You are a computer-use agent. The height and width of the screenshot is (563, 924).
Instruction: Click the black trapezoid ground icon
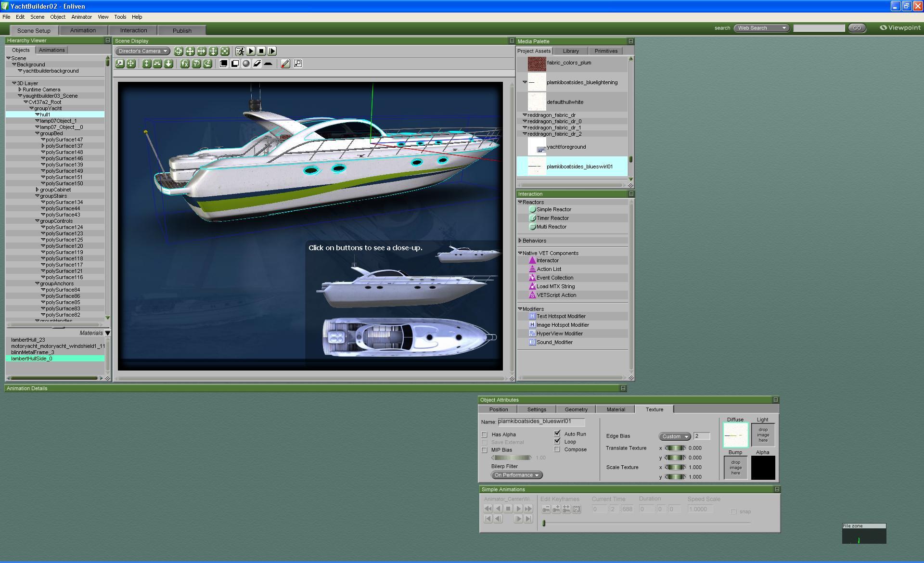tap(268, 64)
